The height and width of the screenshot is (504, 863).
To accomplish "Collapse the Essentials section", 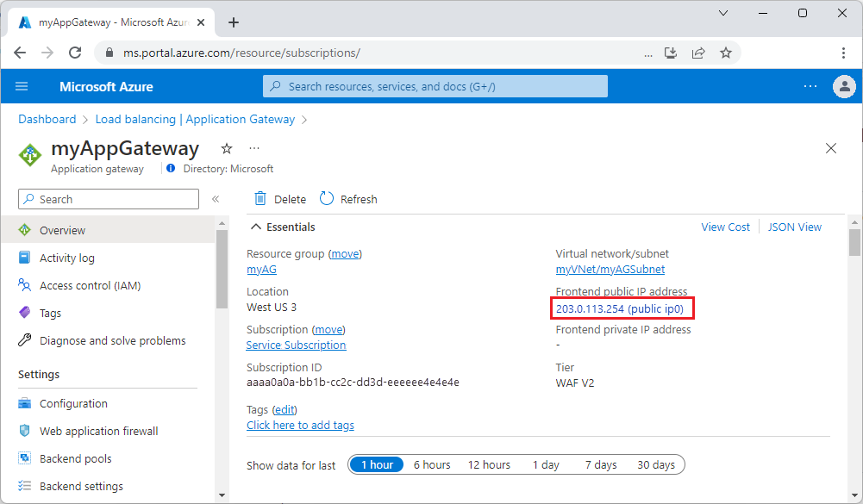I will point(256,227).
